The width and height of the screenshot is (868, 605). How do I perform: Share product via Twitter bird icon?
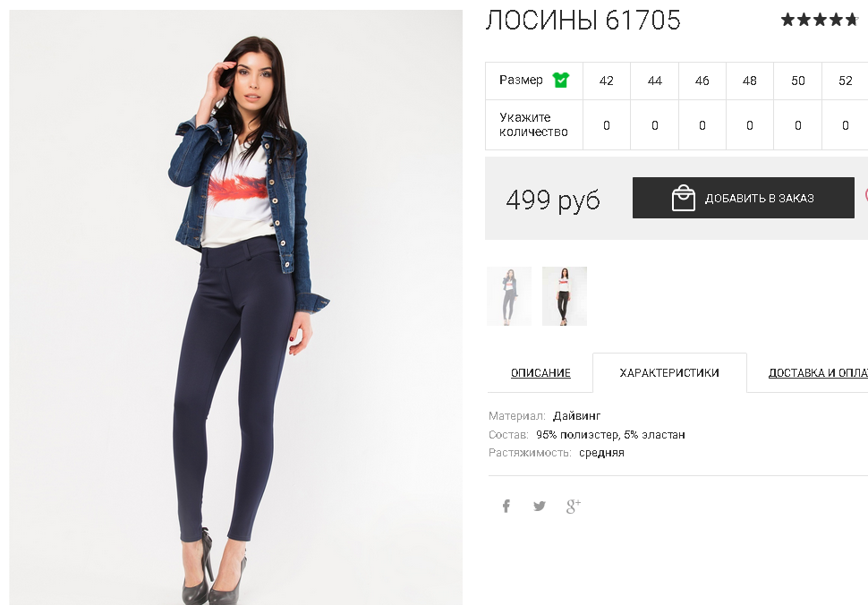(540, 506)
